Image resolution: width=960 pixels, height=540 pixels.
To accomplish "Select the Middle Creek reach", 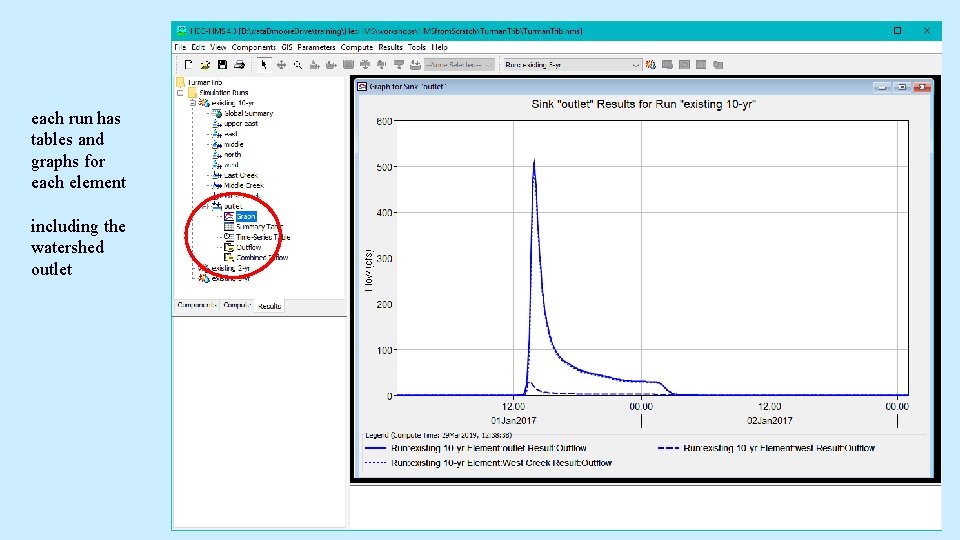I will click(x=244, y=186).
